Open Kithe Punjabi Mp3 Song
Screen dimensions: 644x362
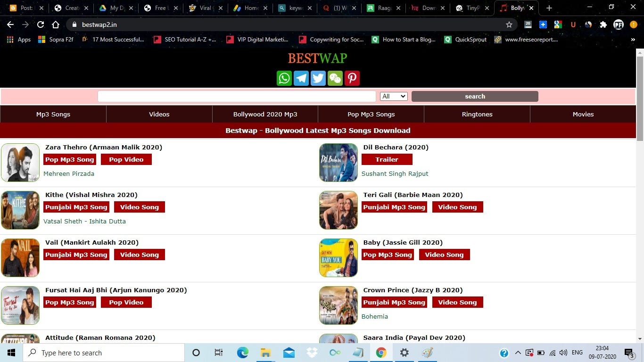[x=76, y=207]
